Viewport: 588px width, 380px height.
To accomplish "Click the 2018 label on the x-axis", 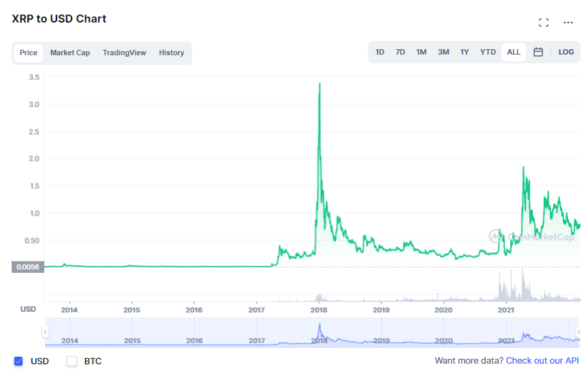I will [319, 310].
